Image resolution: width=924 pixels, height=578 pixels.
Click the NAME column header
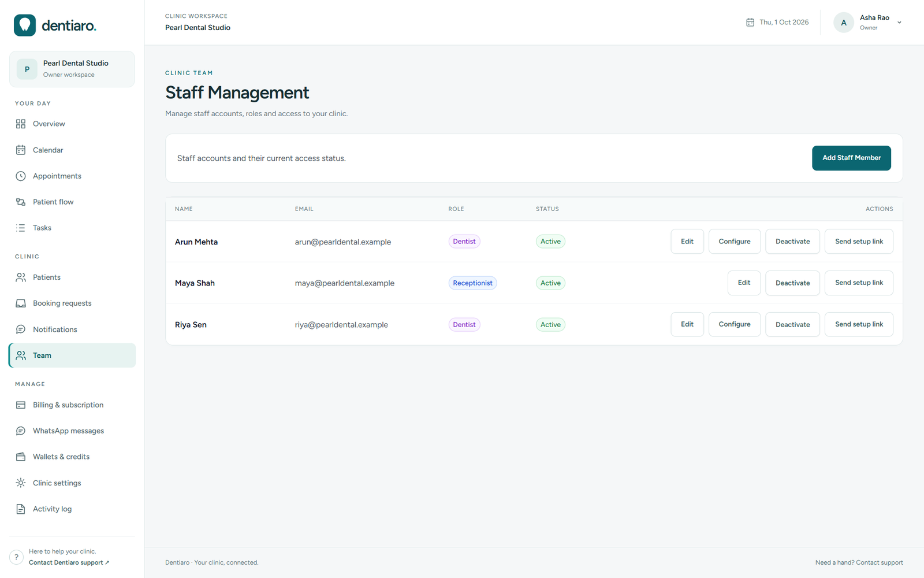(x=184, y=209)
